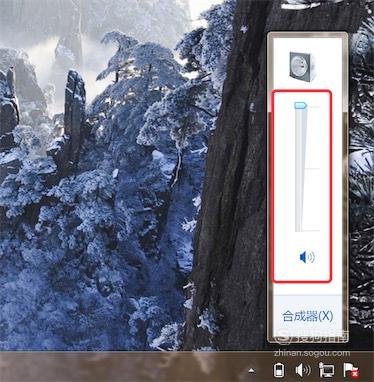The image size is (374, 382).
Task: Show hidden tray icons arrow
Action: (252, 370)
